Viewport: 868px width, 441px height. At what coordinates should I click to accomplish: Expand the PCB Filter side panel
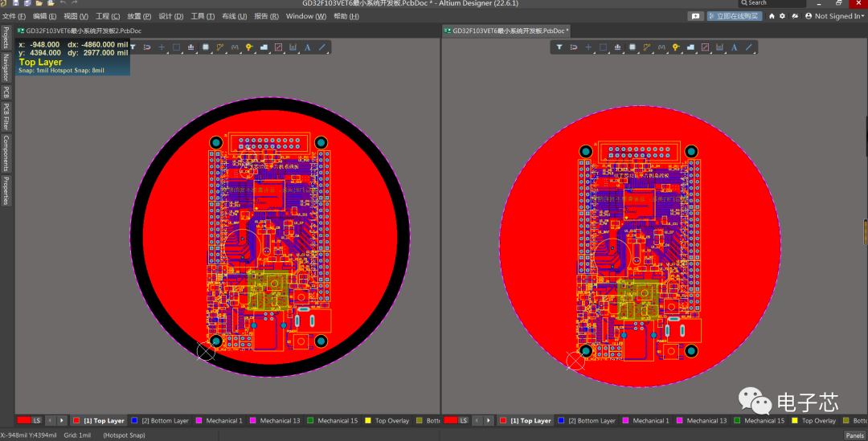point(6,116)
